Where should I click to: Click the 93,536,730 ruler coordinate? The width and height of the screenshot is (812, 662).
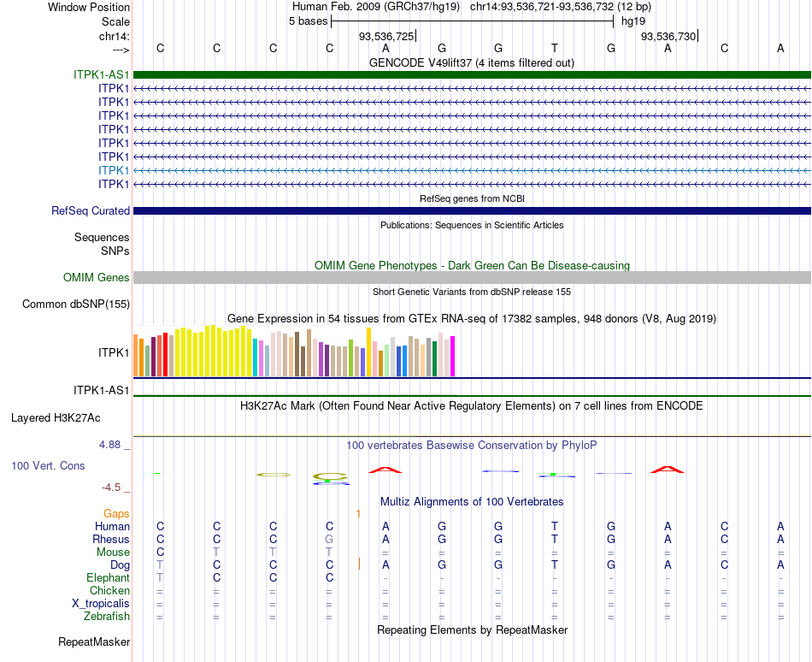point(668,36)
